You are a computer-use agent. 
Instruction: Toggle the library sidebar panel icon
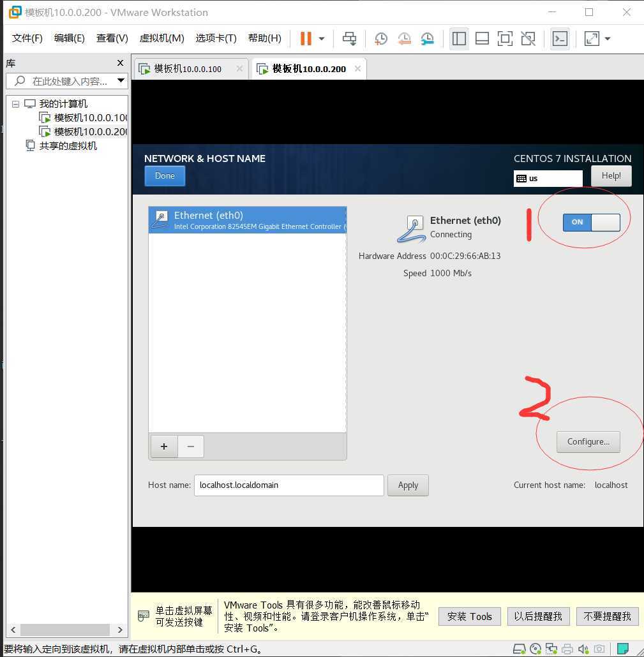click(459, 38)
